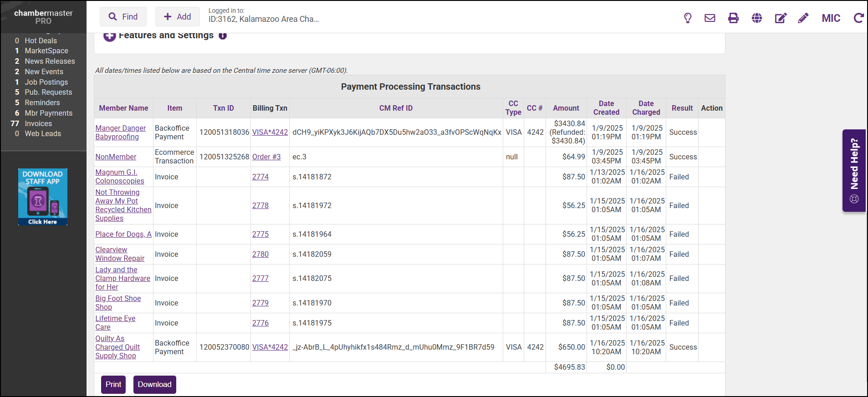Image resolution: width=868 pixels, height=397 pixels.
Task: Open Manger Danger Babyproofing member link
Action: click(120, 132)
